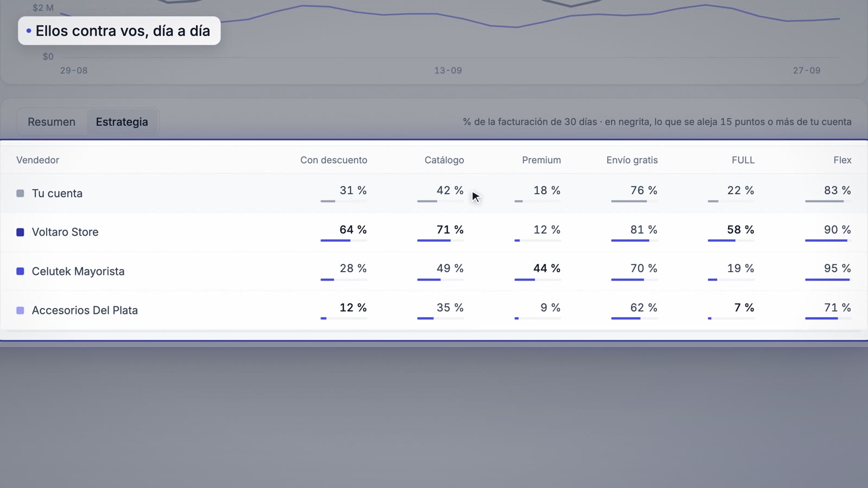Click Accesorios Del Plata's 7 % FULL value
The image size is (868, 488).
click(x=744, y=307)
